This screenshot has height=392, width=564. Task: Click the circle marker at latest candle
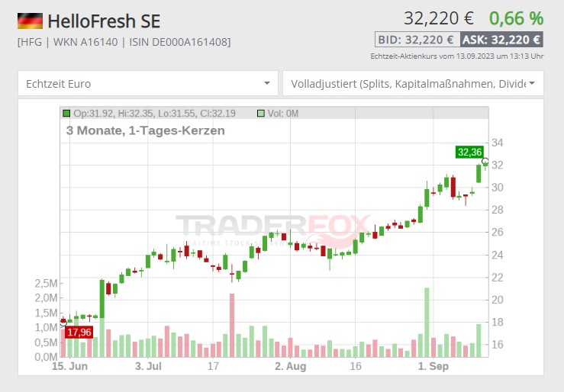click(x=485, y=161)
